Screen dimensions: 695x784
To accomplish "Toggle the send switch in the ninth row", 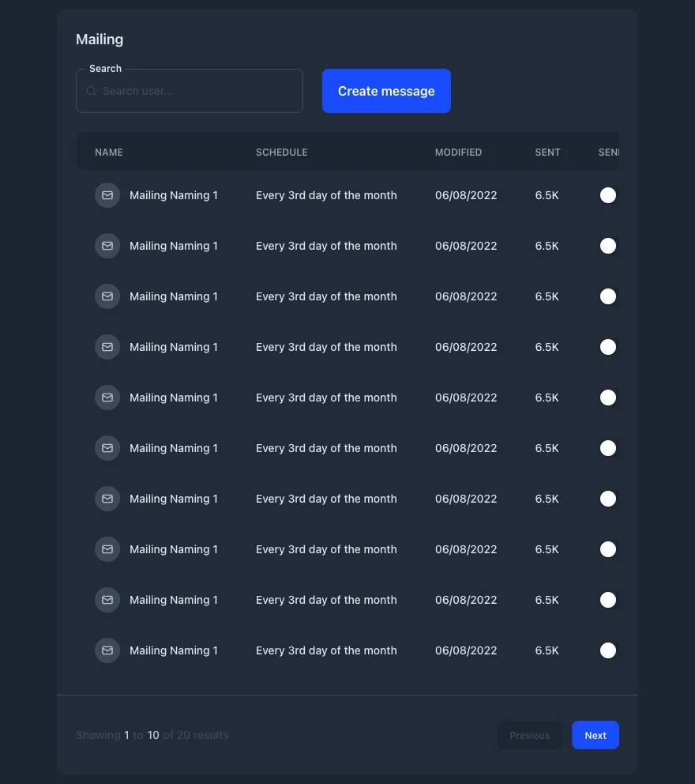I will click(x=607, y=600).
